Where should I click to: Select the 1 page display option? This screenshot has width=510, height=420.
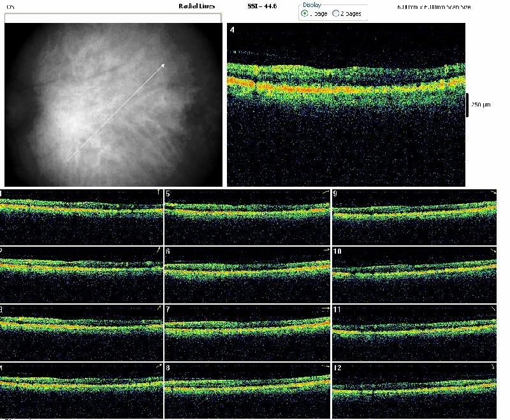pyautogui.click(x=304, y=13)
